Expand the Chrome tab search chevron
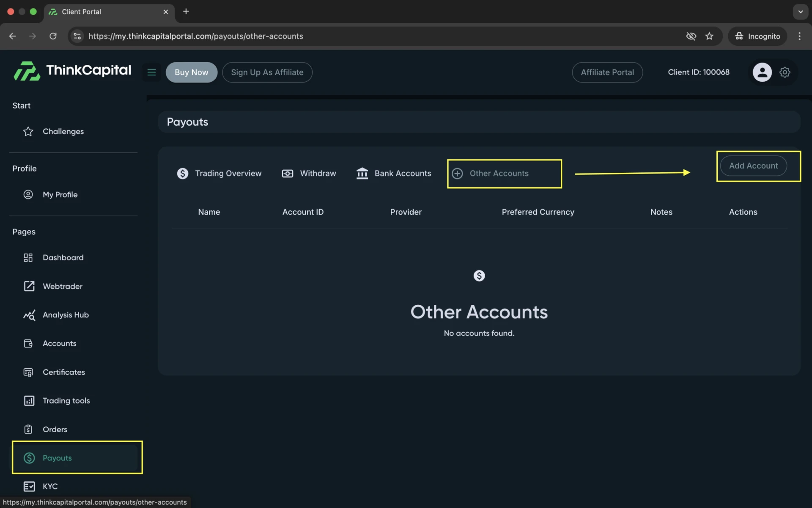 coord(800,11)
